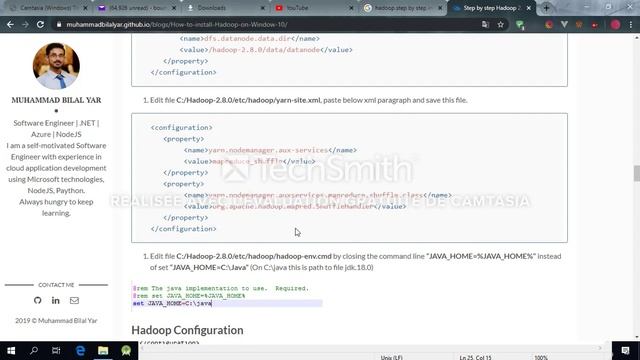Click the /hadoop-2.8.0/data/datanode value line
The width and height of the screenshot is (640, 360).
266,50
